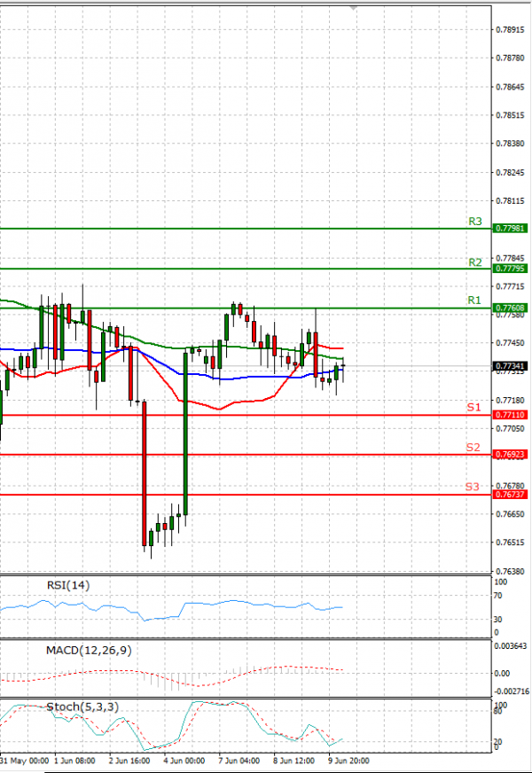Click the green R2 text label
This screenshot has height=773, width=532.
click(474, 262)
